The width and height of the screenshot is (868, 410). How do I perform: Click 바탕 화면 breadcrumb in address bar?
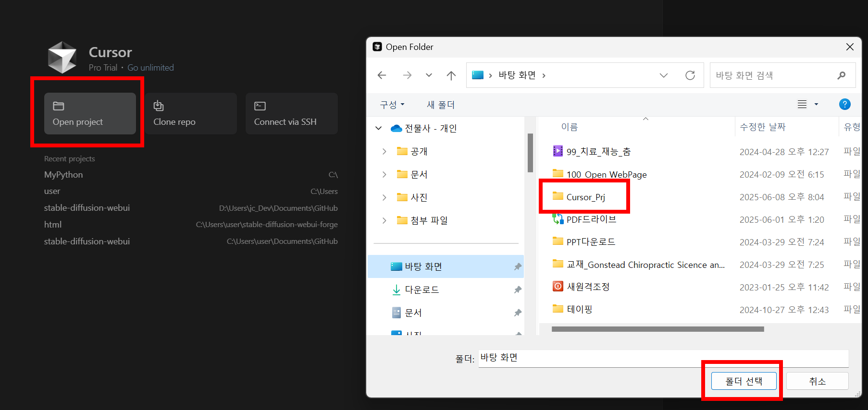(x=517, y=75)
